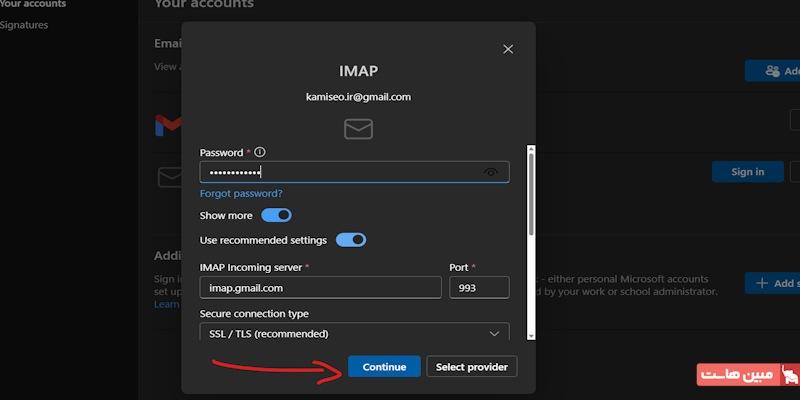
Task: Turn off the Show more toggle
Action: [x=277, y=215]
